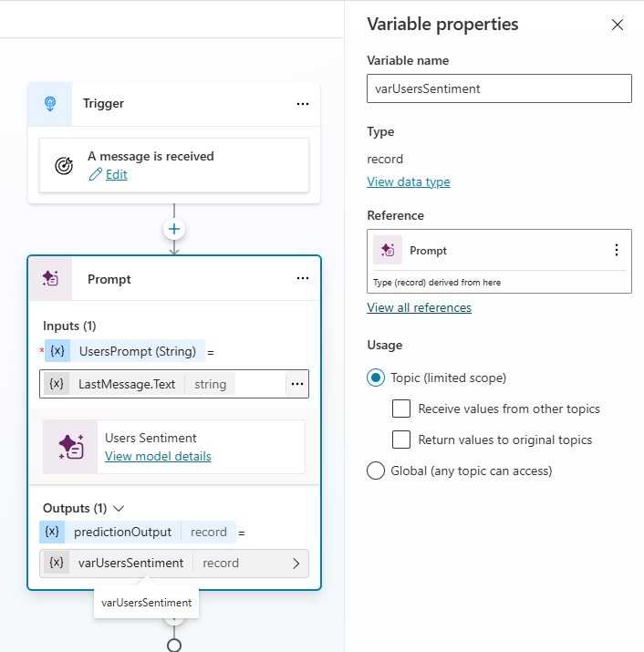This screenshot has width=644, height=652.
Task: Open the LastMessage.Text input options menu
Action: tap(296, 384)
